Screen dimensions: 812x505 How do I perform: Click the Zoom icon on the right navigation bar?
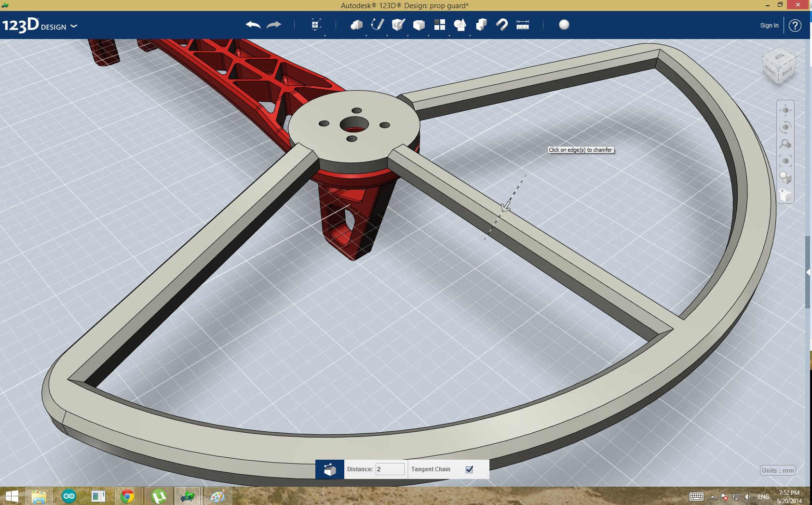tap(785, 144)
